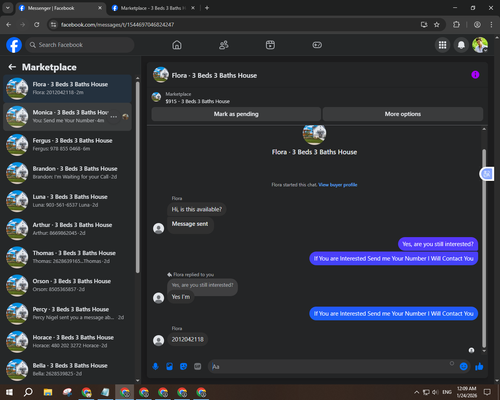Open Brandon conversation in list
This screenshot has height=400, width=500.
tap(67, 173)
